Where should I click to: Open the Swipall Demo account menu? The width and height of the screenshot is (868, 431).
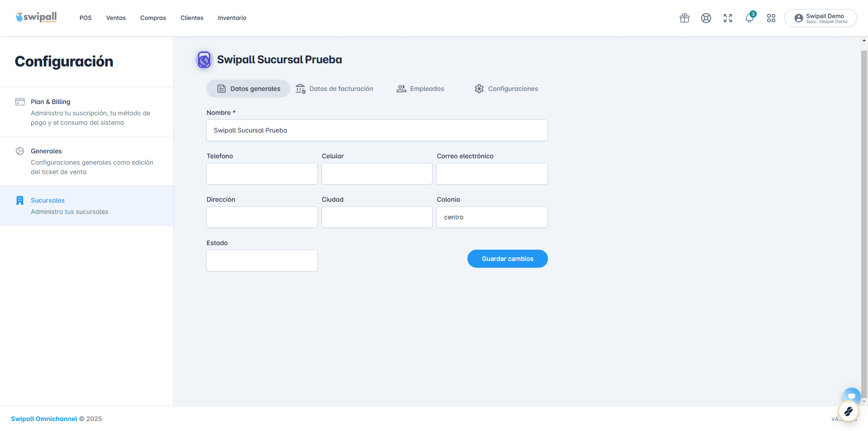[821, 18]
